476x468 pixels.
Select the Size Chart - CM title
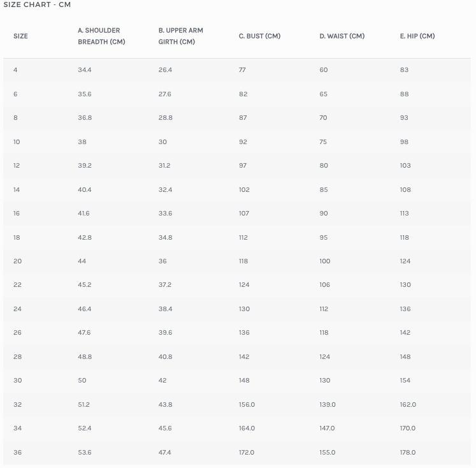(x=37, y=5)
